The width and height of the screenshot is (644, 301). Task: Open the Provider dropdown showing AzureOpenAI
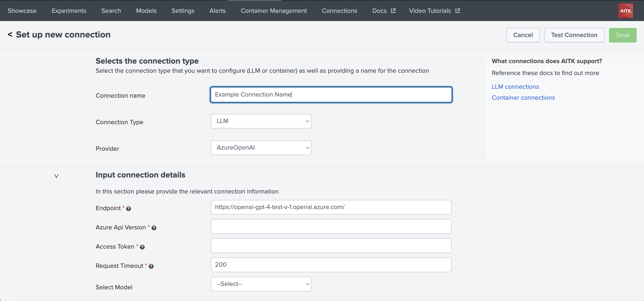tap(261, 148)
